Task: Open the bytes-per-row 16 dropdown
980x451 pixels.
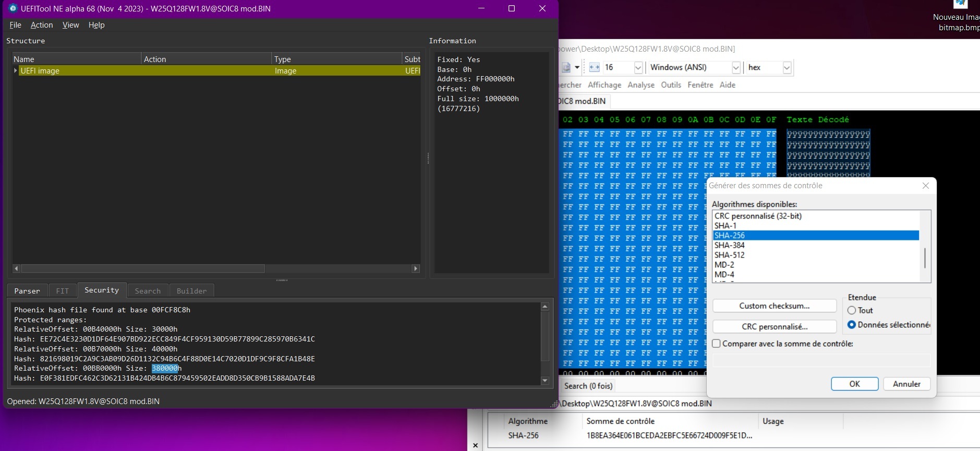Action: pos(638,68)
